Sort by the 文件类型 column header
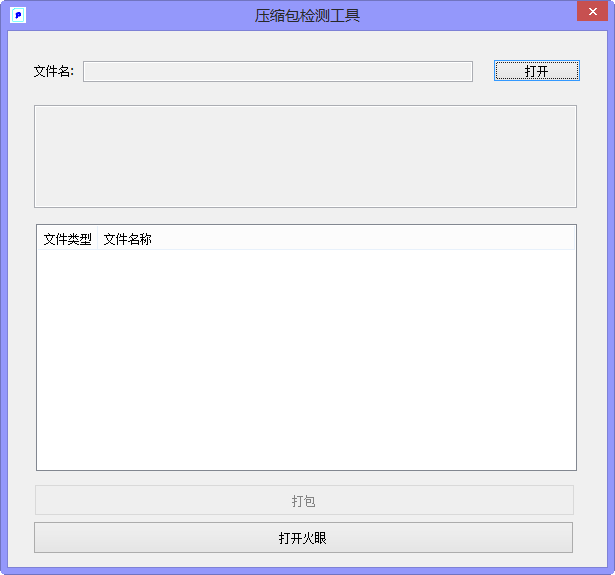The width and height of the screenshot is (615, 575). pyautogui.click(x=67, y=239)
